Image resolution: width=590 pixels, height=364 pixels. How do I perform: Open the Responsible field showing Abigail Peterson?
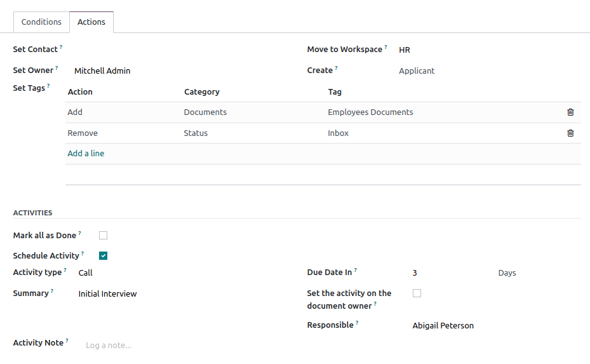489,326
